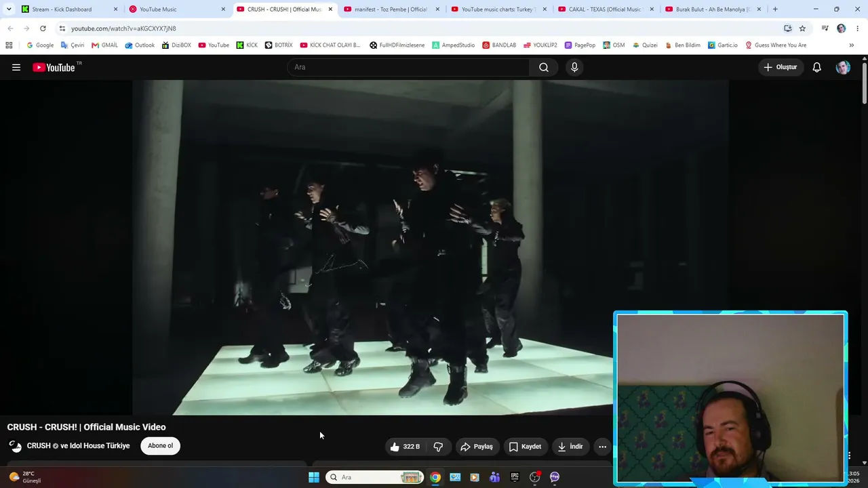Open the Gartic.io bookmark

coord(723,45)
